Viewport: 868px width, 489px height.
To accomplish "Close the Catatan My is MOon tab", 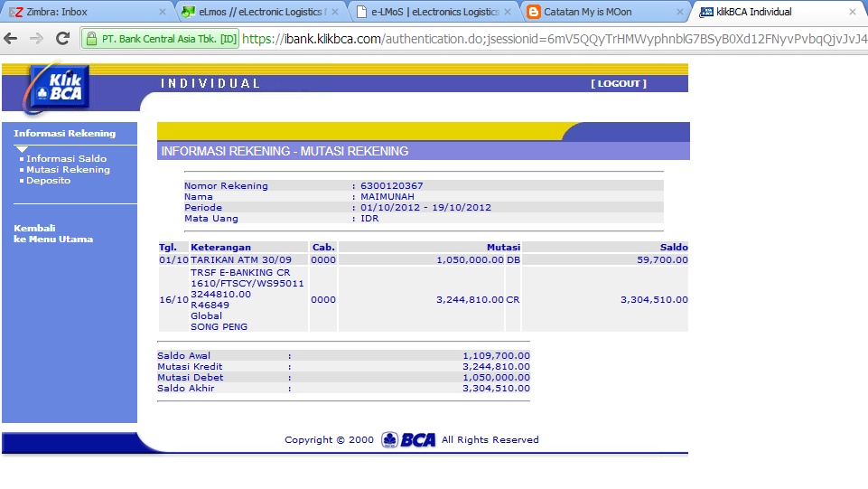I will tap(680, 12).
